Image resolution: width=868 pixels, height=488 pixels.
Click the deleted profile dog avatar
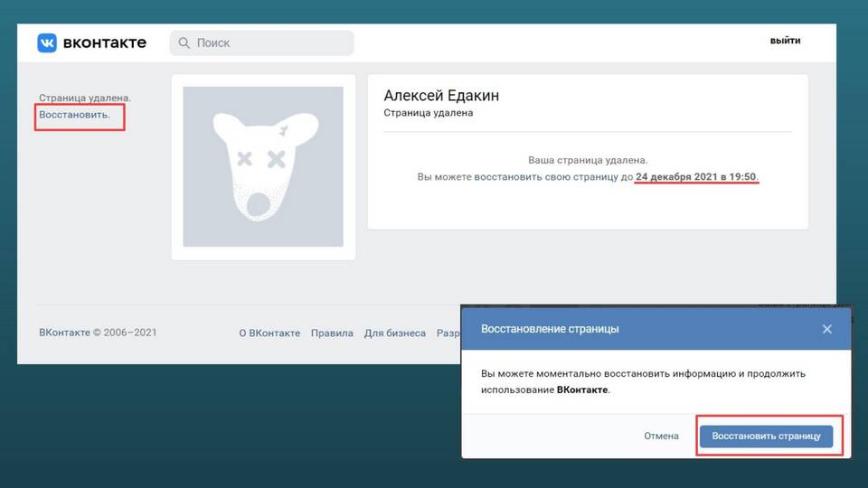click(x=263, y=166)
